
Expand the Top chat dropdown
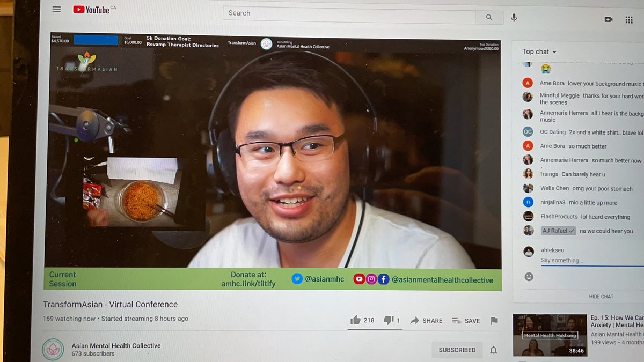coord(539,52)
